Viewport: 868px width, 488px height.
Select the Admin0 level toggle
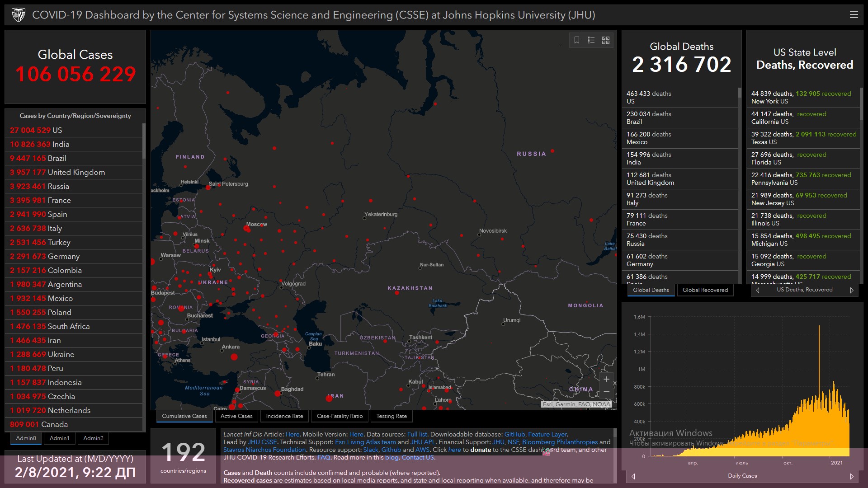pyautogui.click(x=26, y=438)
